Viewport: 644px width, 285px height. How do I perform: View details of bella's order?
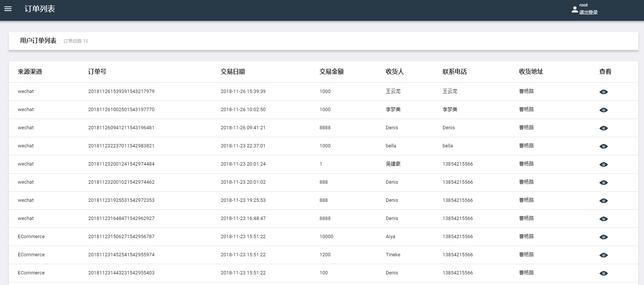pyautogui.click(x=603, y=146)
